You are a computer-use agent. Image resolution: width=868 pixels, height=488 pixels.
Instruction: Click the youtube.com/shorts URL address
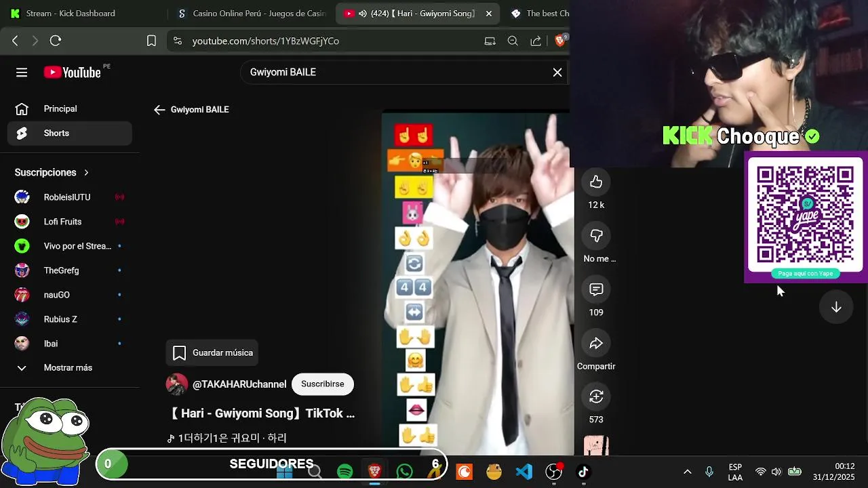click(265, 41)
